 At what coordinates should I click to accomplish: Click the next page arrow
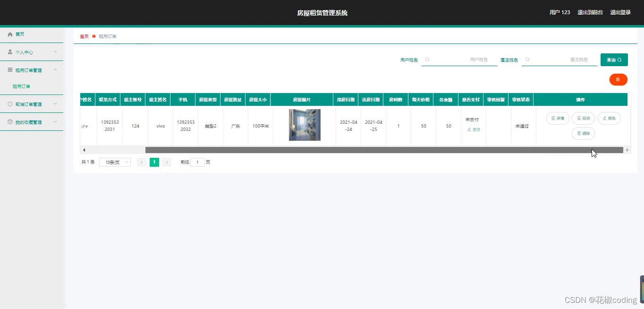[167, 162]
